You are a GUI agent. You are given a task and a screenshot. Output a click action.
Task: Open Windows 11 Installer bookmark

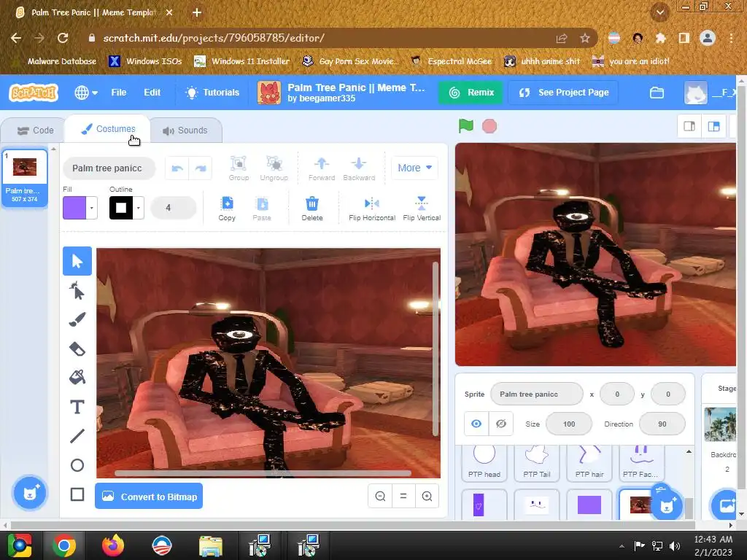(241, 61)
